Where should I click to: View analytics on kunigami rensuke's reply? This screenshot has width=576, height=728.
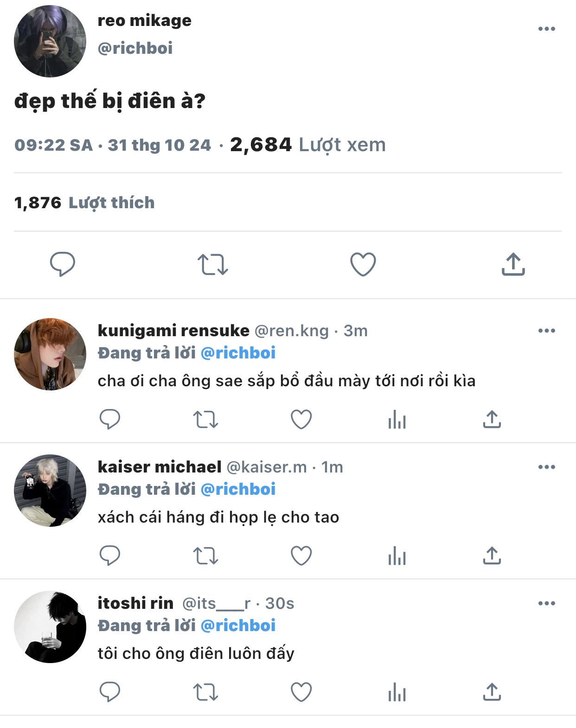click(397, 420)
